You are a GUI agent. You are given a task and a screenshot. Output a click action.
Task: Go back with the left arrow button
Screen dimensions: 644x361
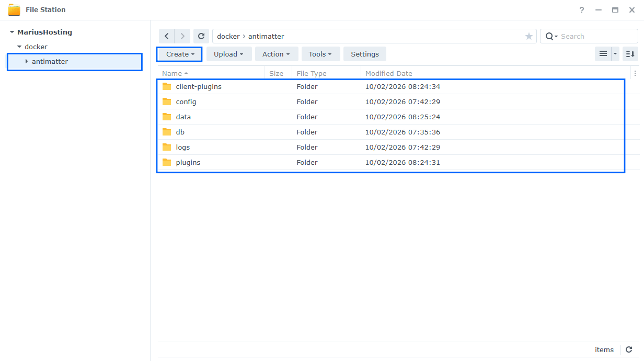pyautogui.click(x=167, y=36)
